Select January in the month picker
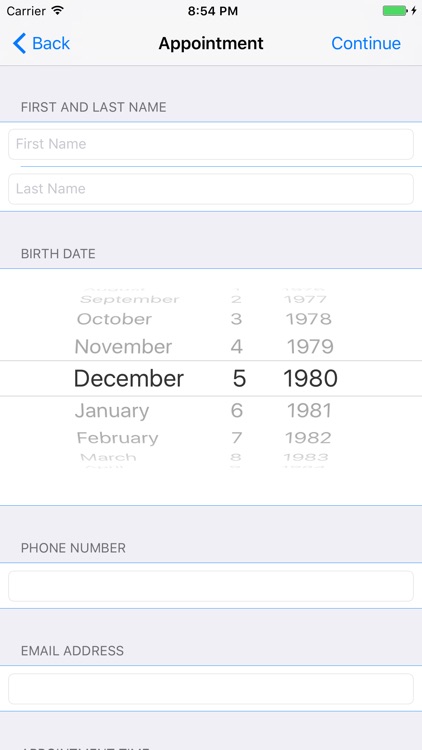Screen dimensions: 422x750 112,411
